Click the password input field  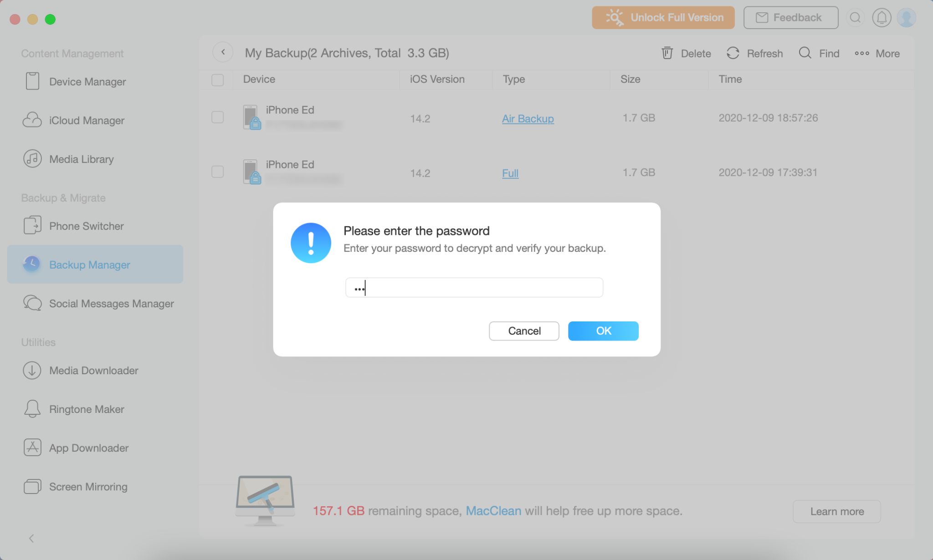474,287
